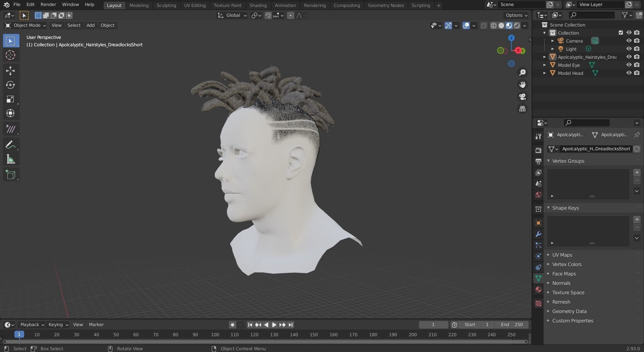644x352 pixels.
Task: Open Material properties tab
Action: pos(538,290)
